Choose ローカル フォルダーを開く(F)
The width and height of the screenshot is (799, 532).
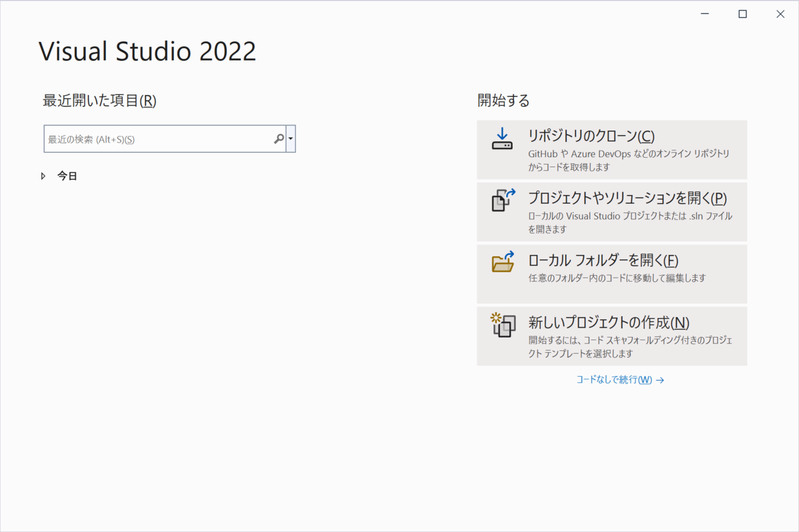[602, 260]
